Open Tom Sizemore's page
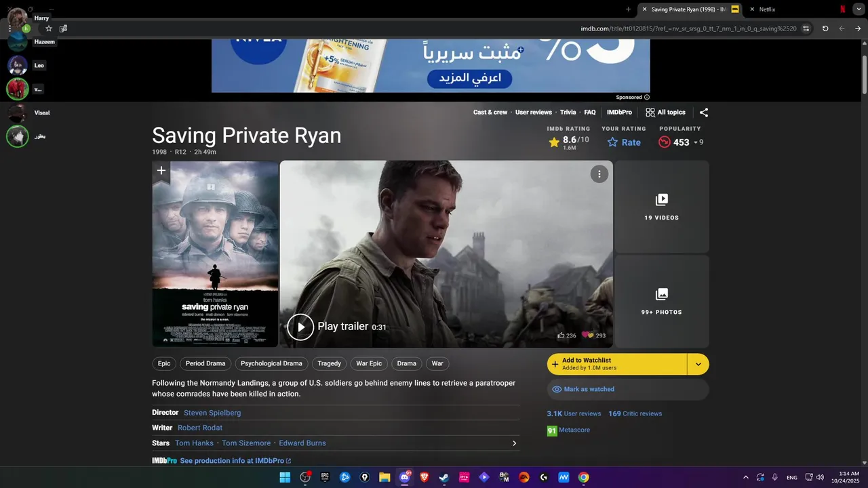Screen dimensions: 868x488 pos(246,443)
